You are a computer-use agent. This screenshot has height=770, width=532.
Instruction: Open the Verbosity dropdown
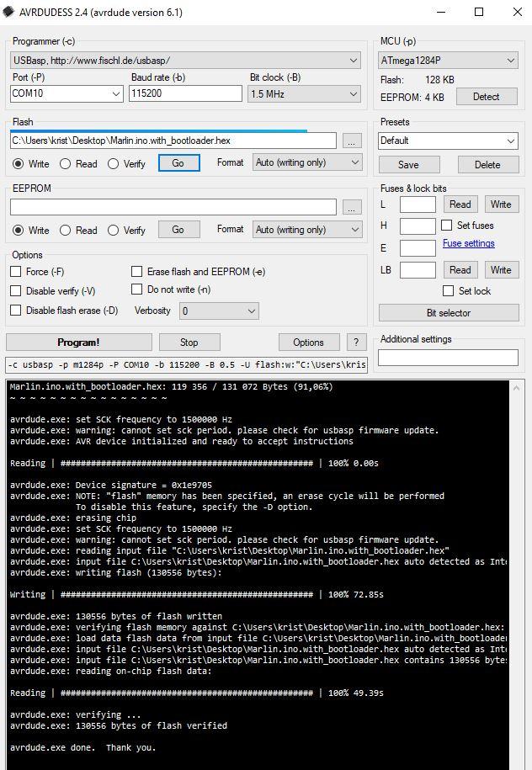click(x=219, y=311)
